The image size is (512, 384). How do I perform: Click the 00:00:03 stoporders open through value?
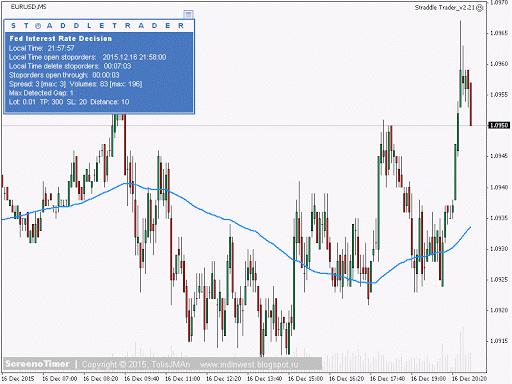click(x=106, y=75)
